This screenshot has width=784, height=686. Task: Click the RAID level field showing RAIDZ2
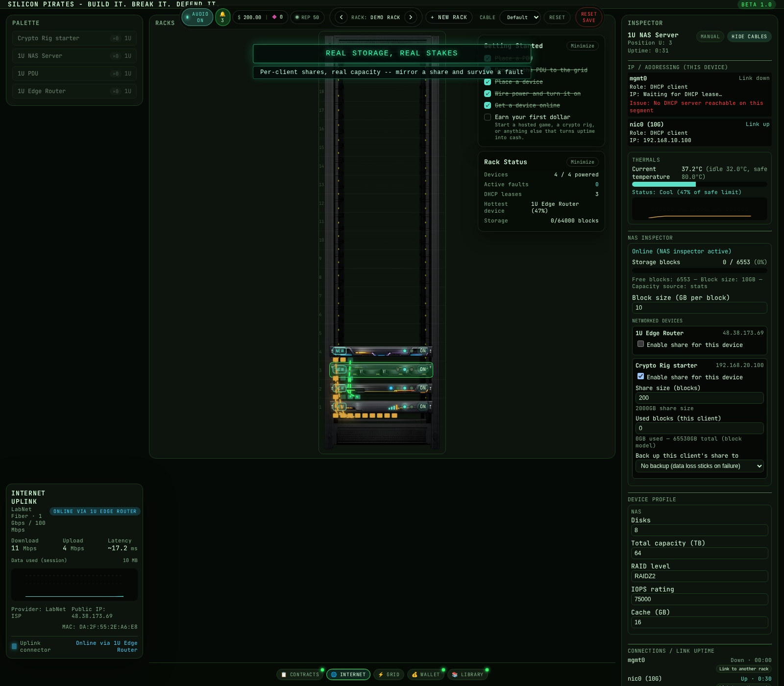point(700,576)
